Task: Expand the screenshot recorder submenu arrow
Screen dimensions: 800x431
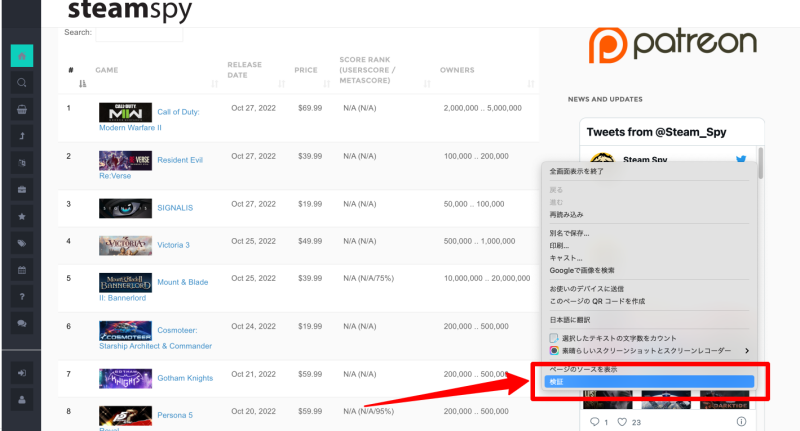Action: coord(747,351)
